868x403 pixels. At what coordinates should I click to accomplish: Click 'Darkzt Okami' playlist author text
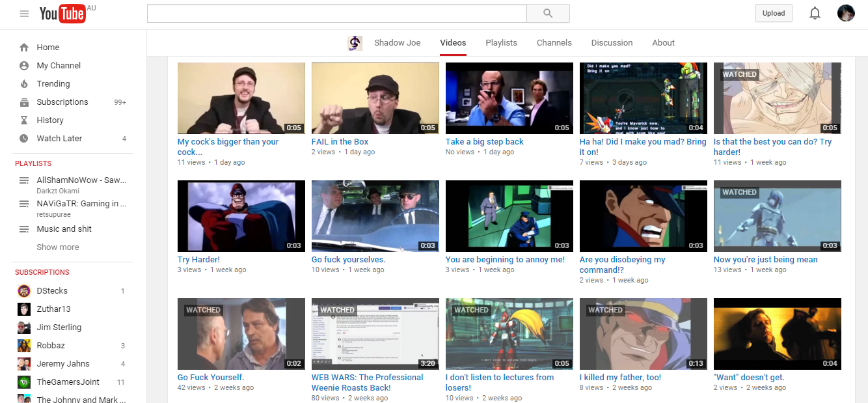(58, 191)
